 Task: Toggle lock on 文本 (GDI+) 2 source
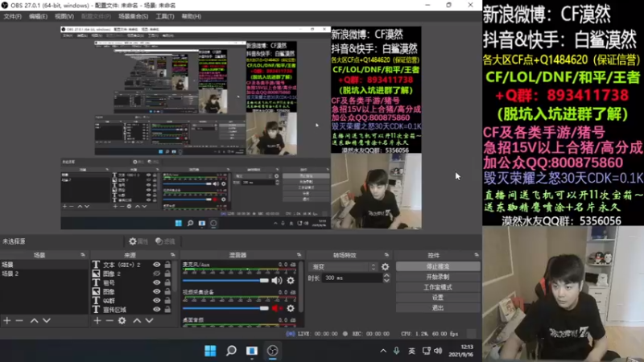tap(167, 265)
